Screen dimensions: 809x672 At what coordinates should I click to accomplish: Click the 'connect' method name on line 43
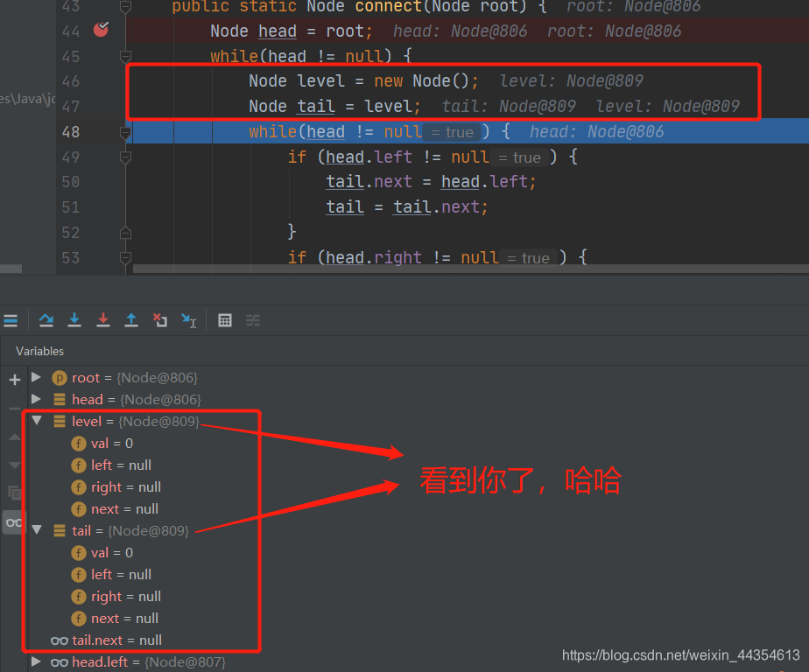pyautogui.click(x=389, y=7)
